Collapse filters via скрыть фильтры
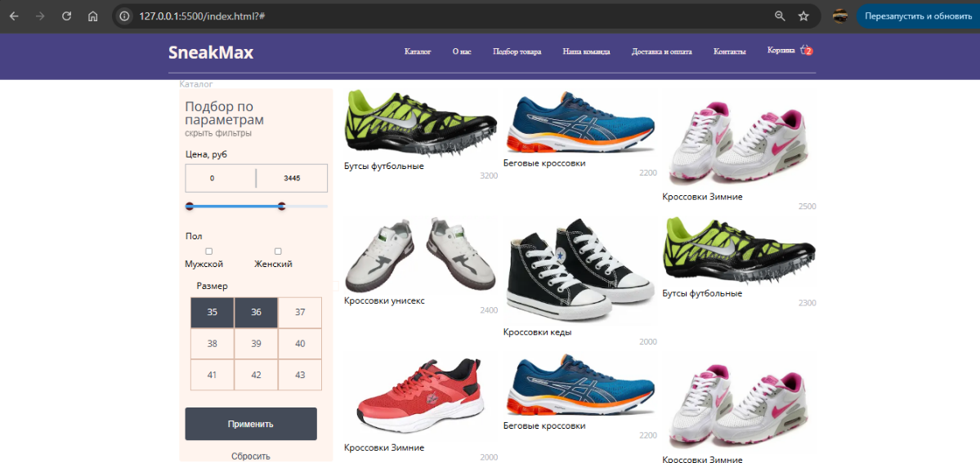 (x=218, y=133)
